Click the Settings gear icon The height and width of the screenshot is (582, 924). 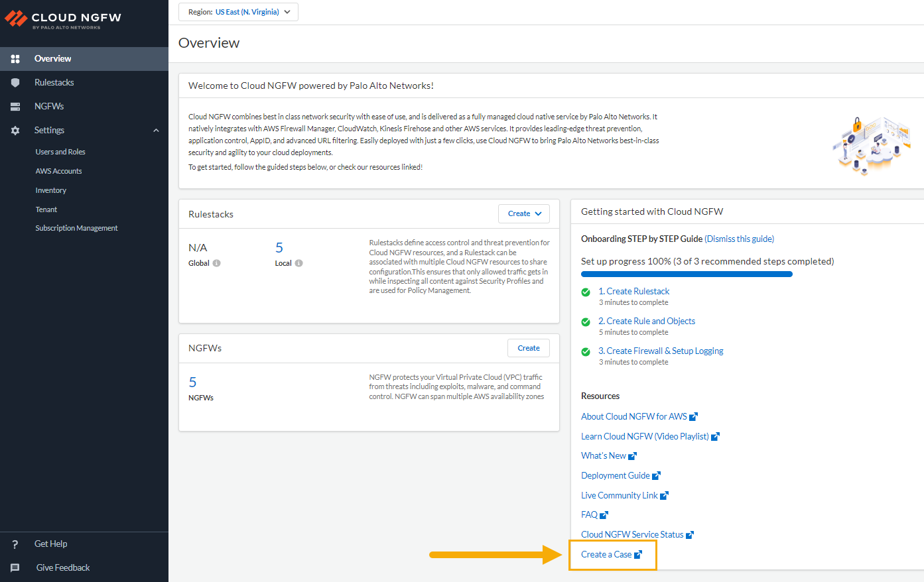pos(15,131)
